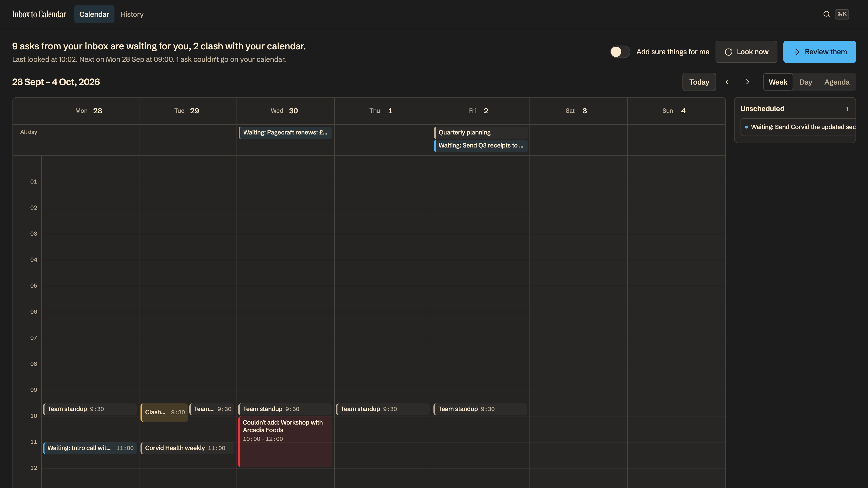Open unscheduled Waiting: Send Corvid item
Screen dimensions: 868x488
click(798, 127)
